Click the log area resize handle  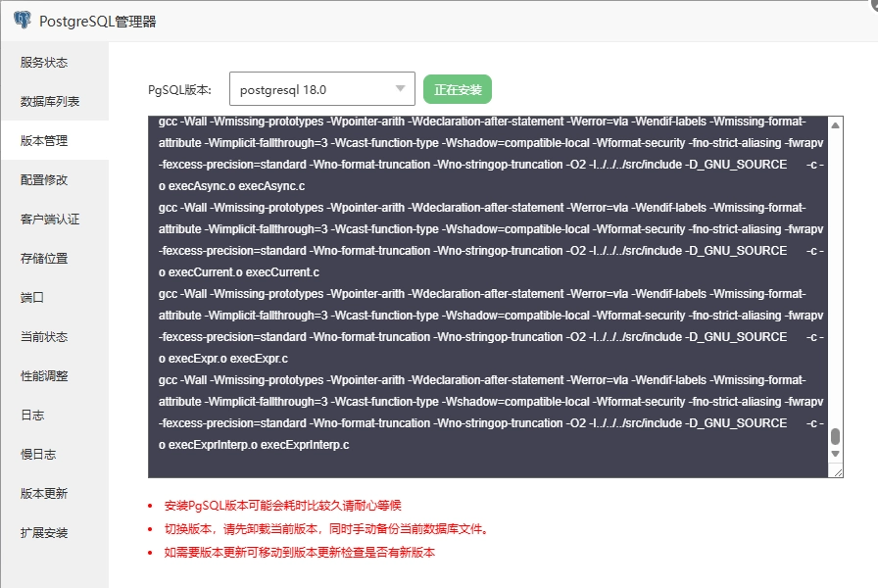point(838,472)
